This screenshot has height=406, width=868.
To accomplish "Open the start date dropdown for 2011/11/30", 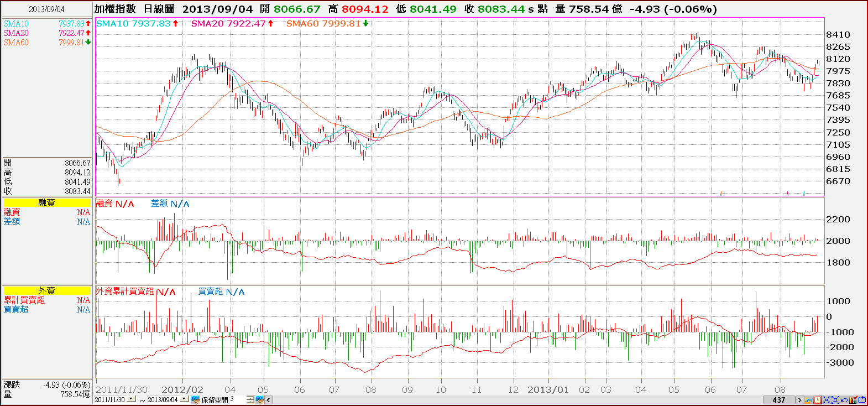I will 131,399.
